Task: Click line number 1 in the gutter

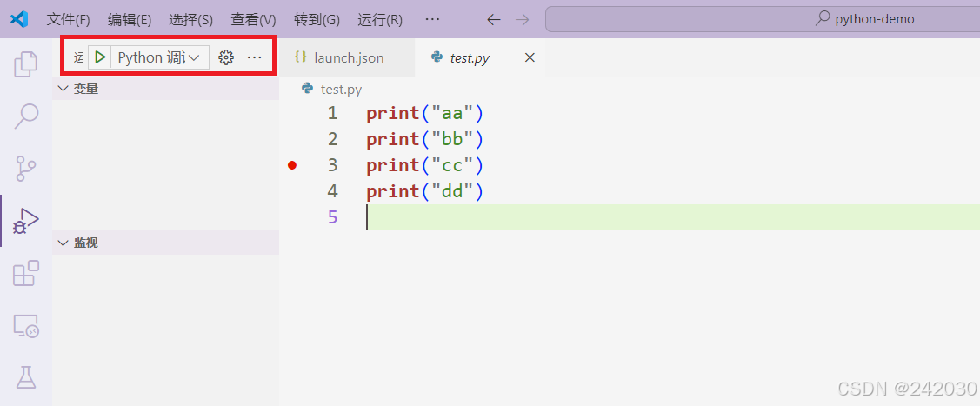Action: click(332, 113)
